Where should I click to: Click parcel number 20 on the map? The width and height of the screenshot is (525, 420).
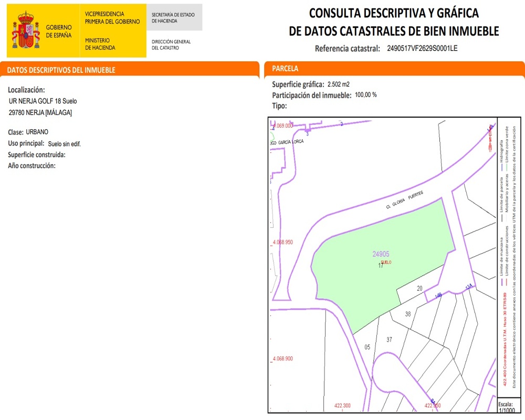pos(419,288)
